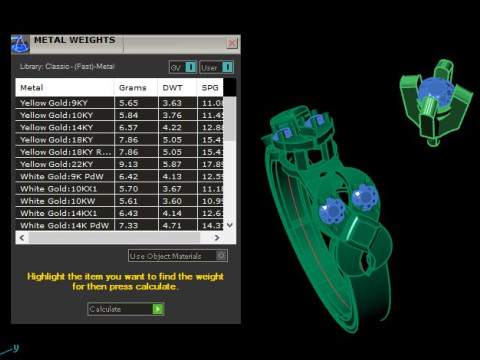Select the Yellow Gold:18KY row
This screenshot has height=360, width=480.
(x=119, y=140)
